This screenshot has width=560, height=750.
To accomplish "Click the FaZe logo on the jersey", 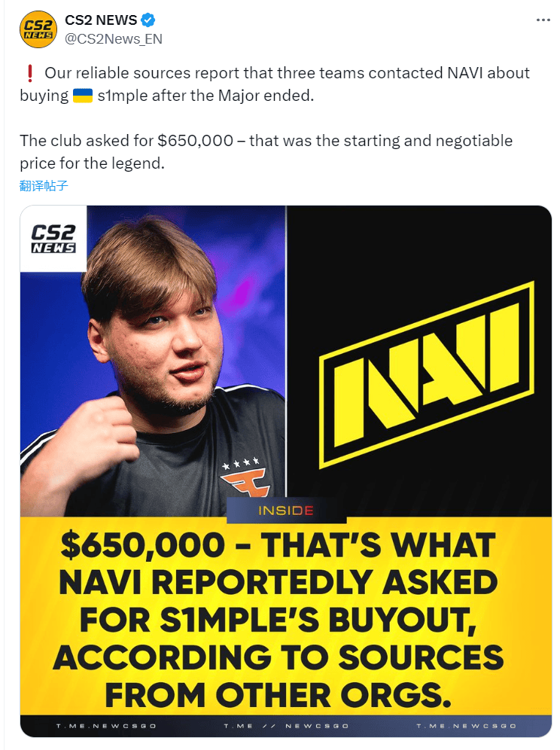I will pyautogui.click(x=245, y=483).
